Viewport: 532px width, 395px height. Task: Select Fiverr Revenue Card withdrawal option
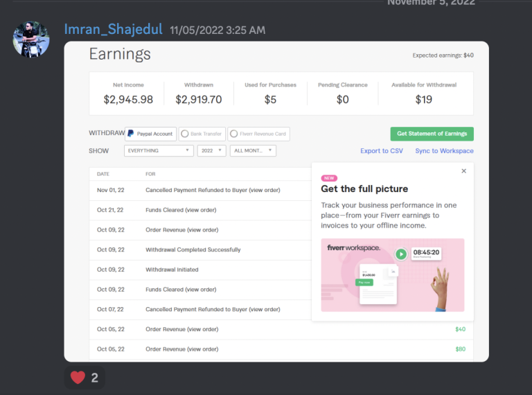point(258,134)
